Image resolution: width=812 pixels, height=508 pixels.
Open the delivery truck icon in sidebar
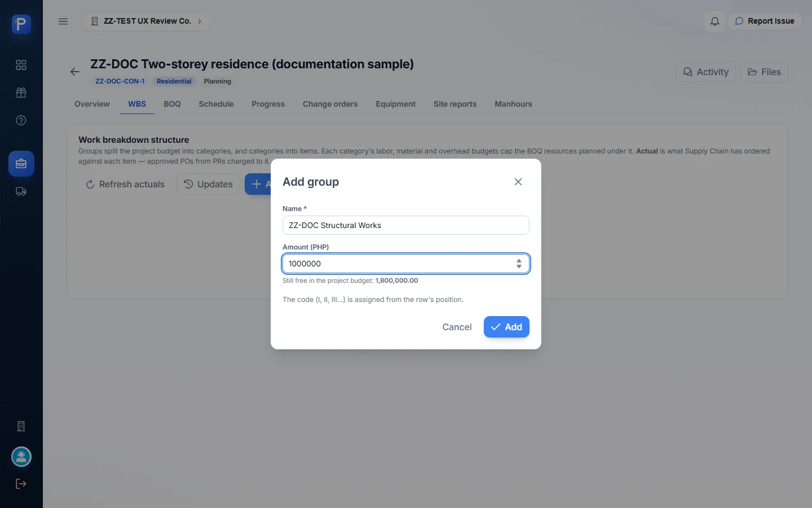click(x=21, y=191)
